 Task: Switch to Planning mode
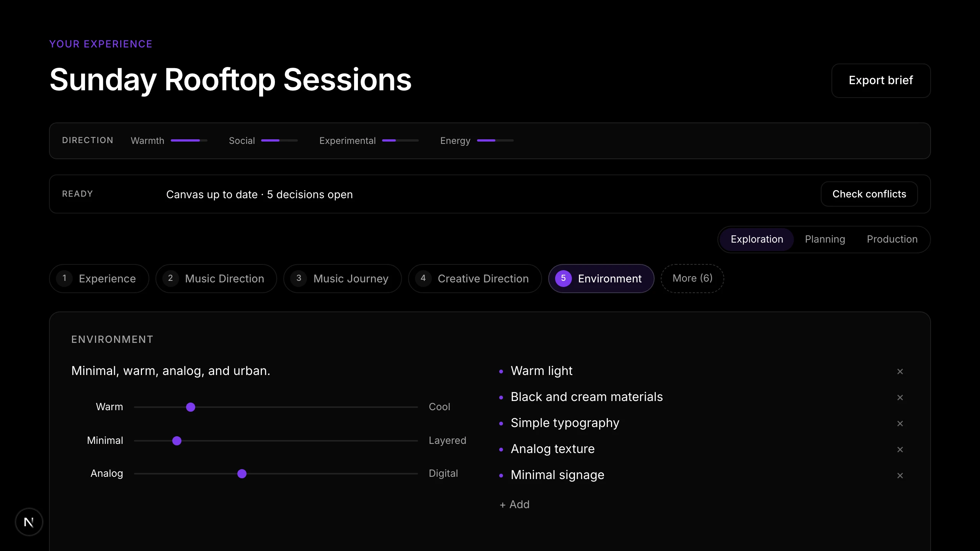point(825,239)
